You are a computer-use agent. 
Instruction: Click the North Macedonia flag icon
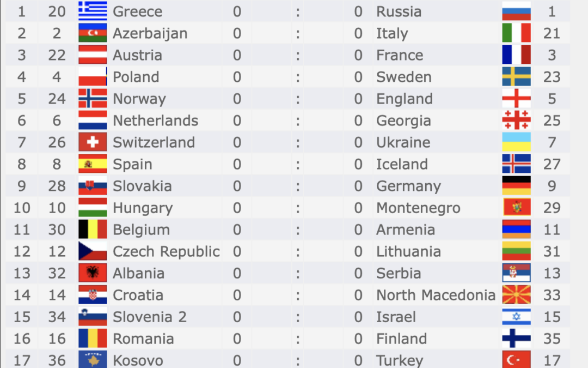[x=516, y=295]
